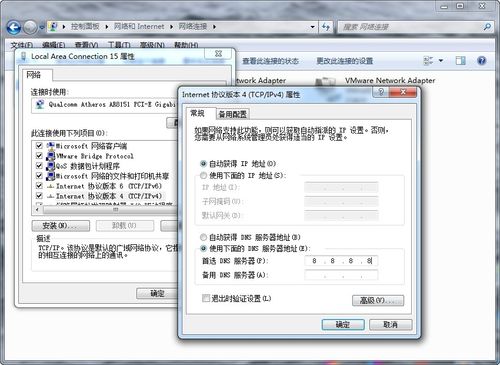Close the Local Area Connection 15 properties dialog

[x=218, y=54]
